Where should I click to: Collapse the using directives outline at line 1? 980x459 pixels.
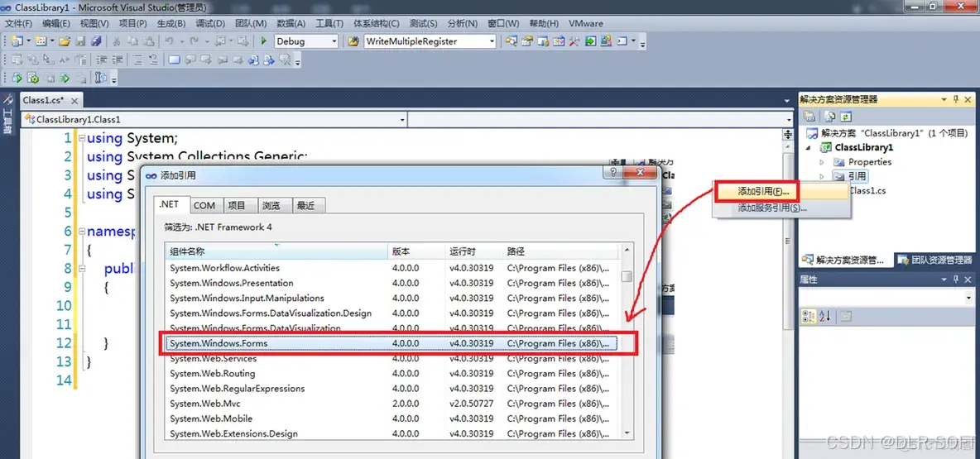tap(82, 138)
